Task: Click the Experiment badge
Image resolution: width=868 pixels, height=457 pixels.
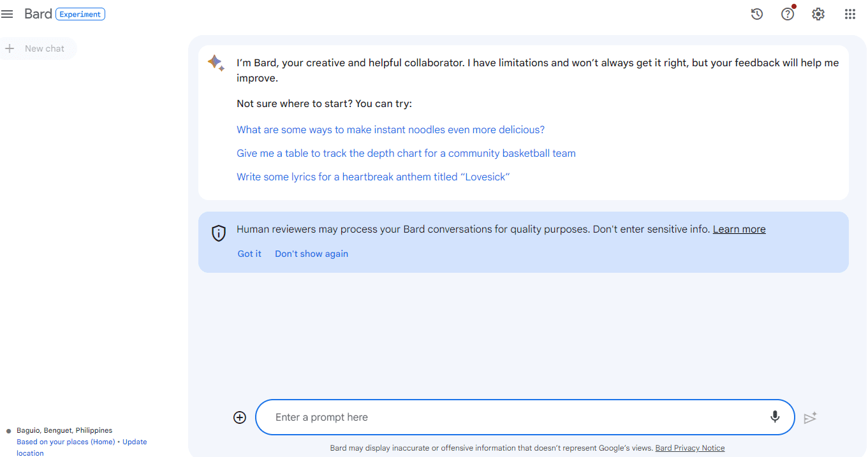Action: [x=80, y=14]
